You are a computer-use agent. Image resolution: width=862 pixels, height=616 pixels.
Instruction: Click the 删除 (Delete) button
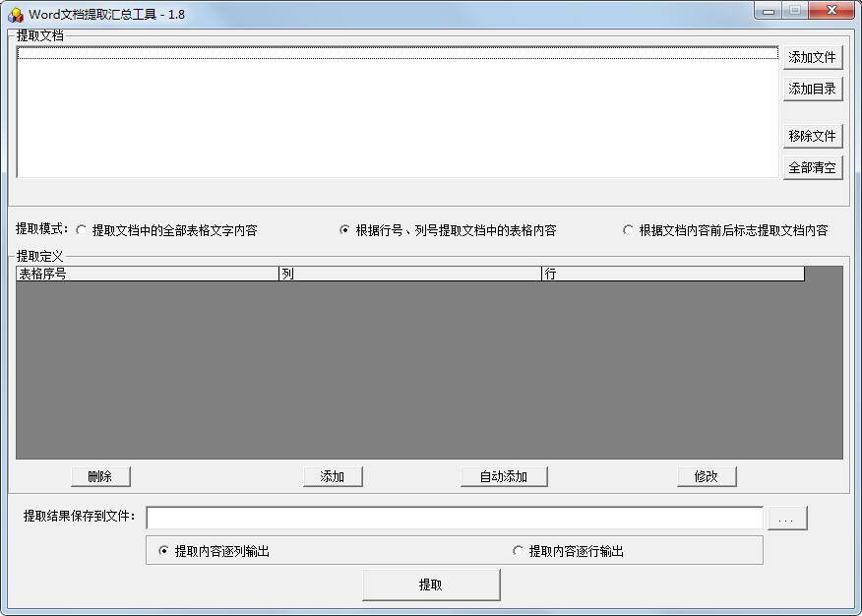point(99,476)
